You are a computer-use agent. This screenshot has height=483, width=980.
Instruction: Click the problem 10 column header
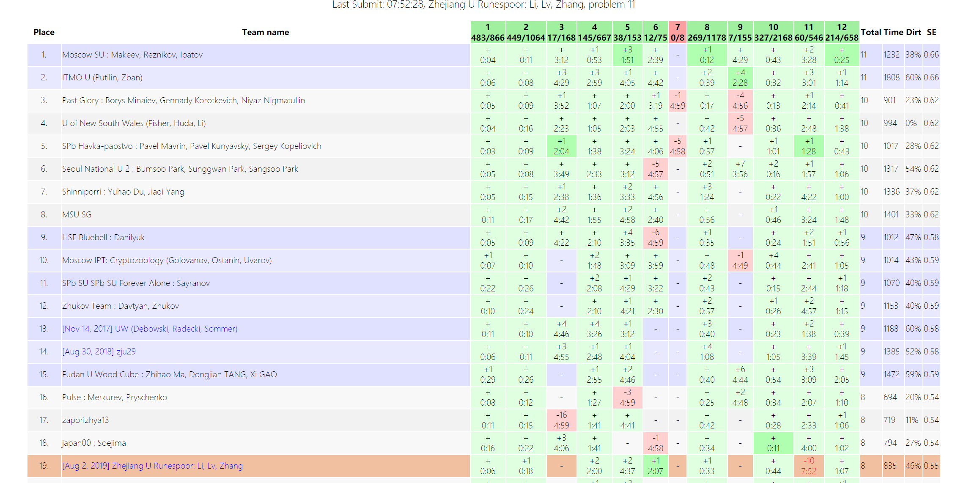pos(773,32)
